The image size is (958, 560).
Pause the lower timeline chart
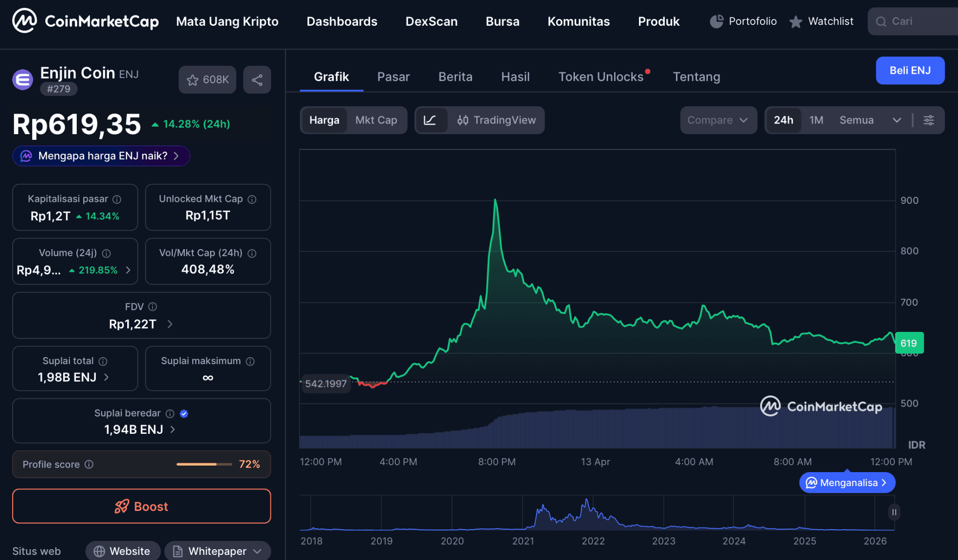tap(893, 512)
